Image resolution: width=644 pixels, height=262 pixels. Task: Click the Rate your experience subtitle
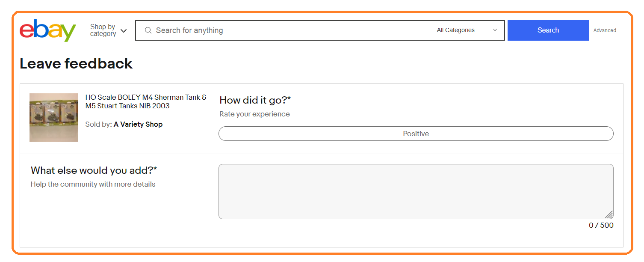click(x=254, y=114)
